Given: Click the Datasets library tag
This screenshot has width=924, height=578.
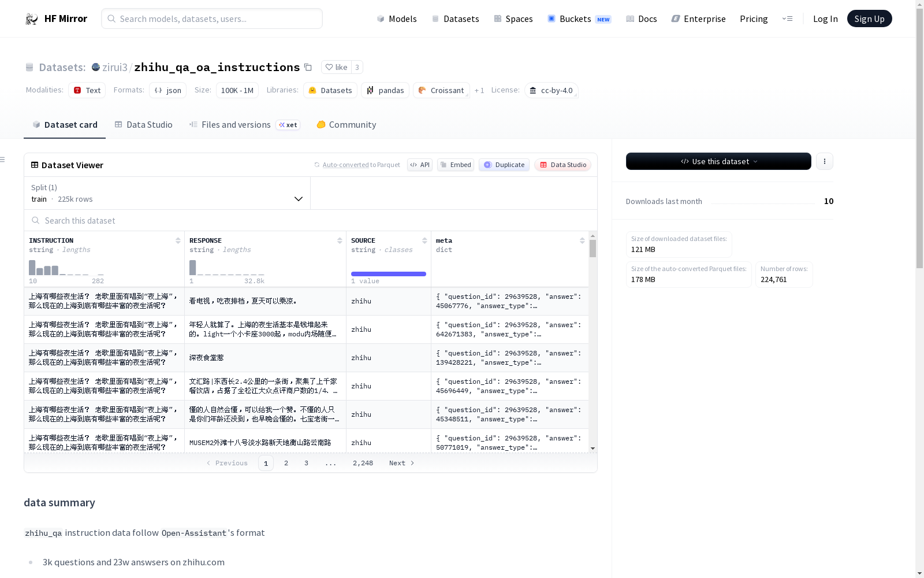Looking at the screenshot, I should tap(330, 90).
